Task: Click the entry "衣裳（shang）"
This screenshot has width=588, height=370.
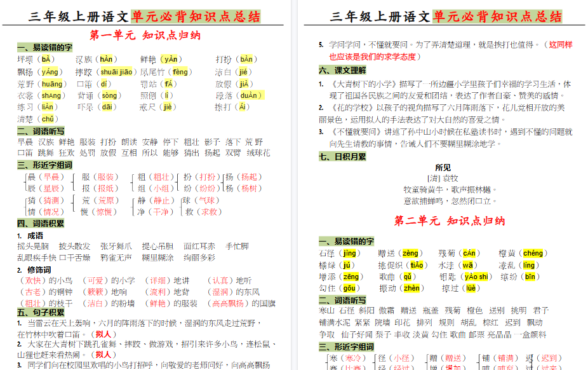Action: point(42,95)
